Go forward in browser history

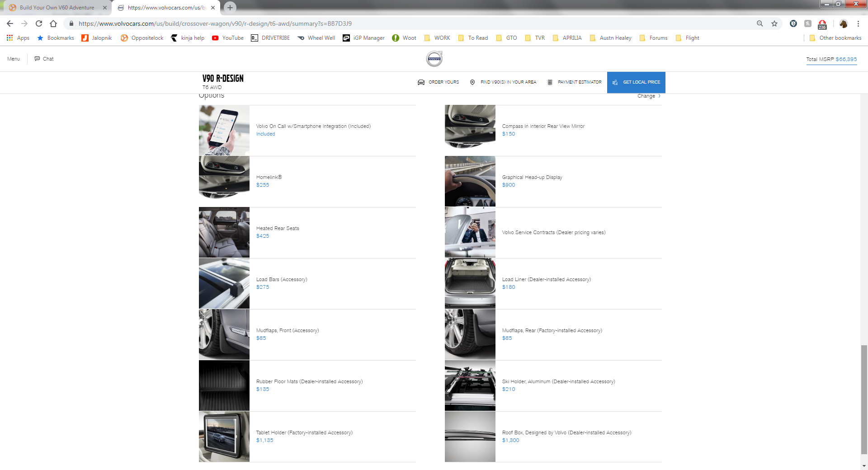(x=24, y=23)
